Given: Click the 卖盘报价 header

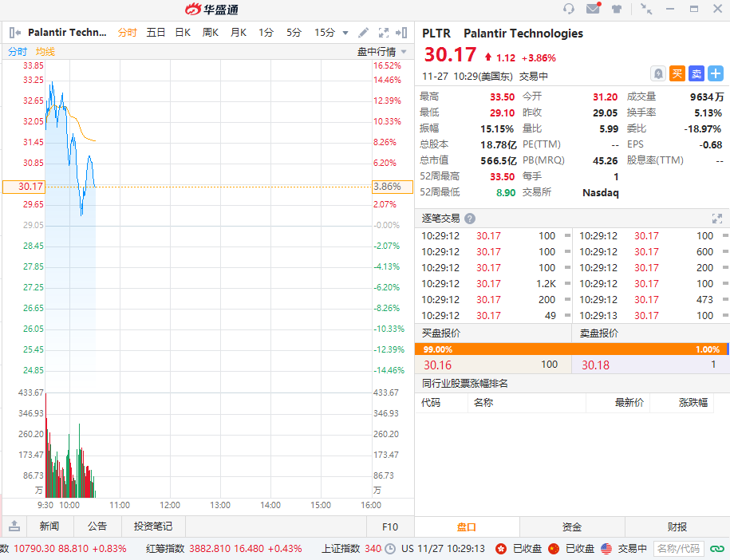Looking at the screenshot, I should point(598,333).
